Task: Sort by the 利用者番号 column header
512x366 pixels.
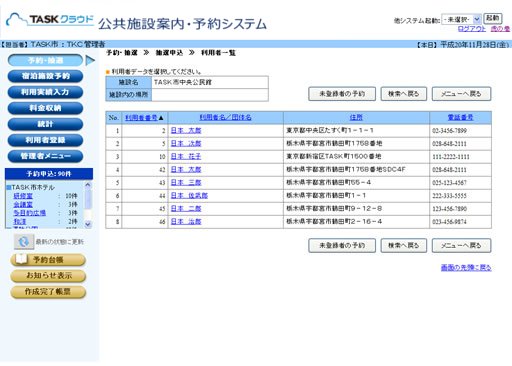Action: [x=141, y=118]
